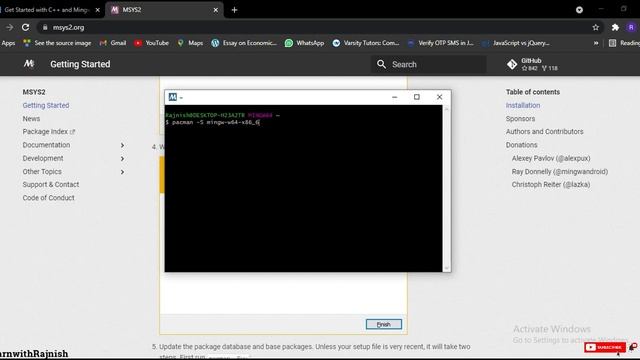640x360 pixels.
Task: Open Support & Contact page
Action: (x=51, y=184)
